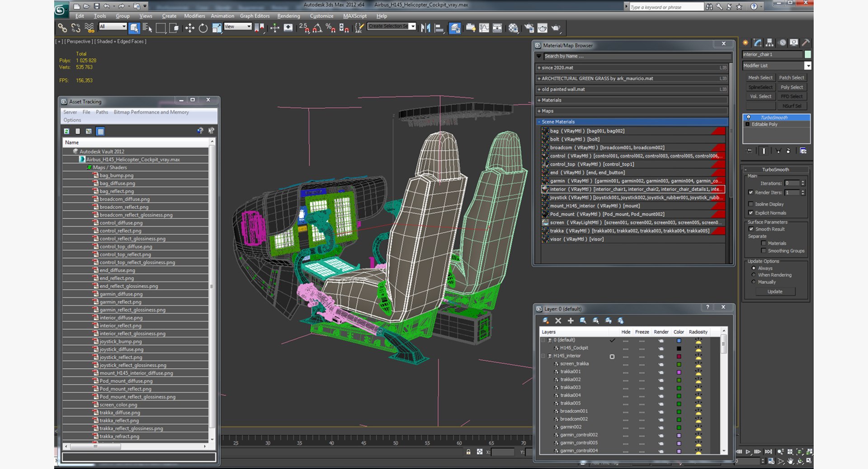868x469 pixels.
Task: Toggle the Explicit Normals checkbox
Action: pyautogui.click(x=751, y=213)
